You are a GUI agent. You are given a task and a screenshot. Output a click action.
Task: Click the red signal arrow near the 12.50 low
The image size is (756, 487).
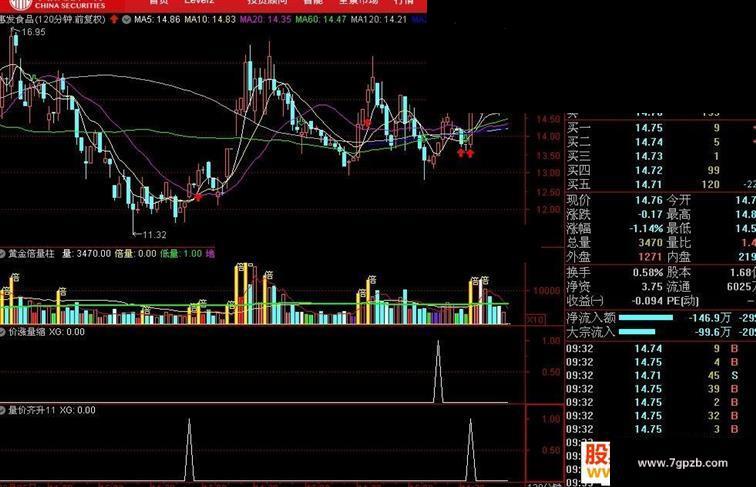tap(198, 197)
